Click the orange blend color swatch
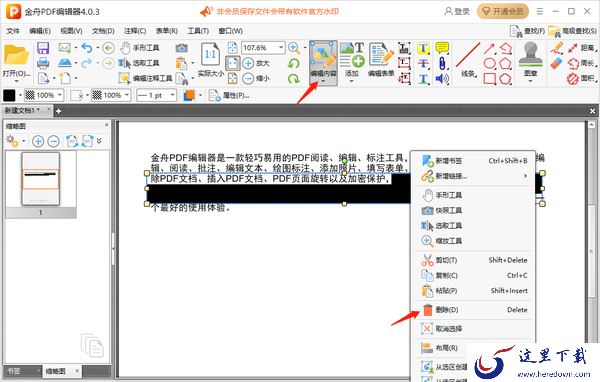 point(189,95)
